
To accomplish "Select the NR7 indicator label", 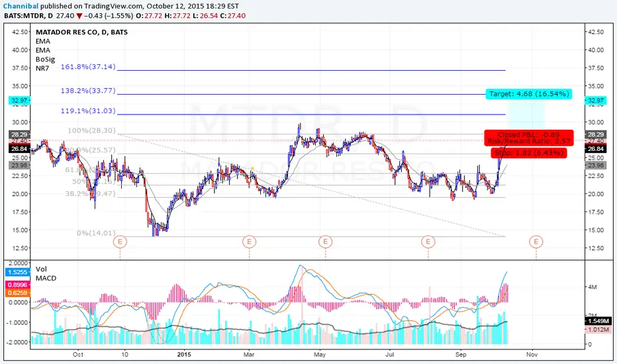I will (x=42, y=68).
